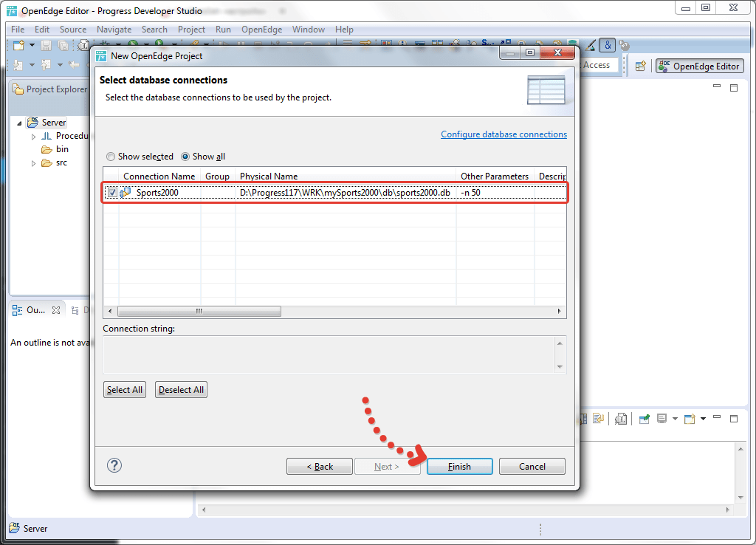Open the File menu

(18, 30)
